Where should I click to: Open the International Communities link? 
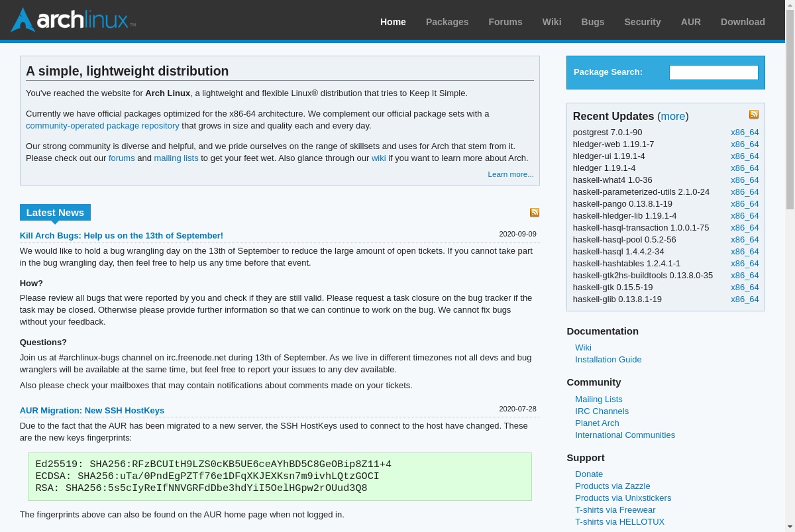pos(625,435)
